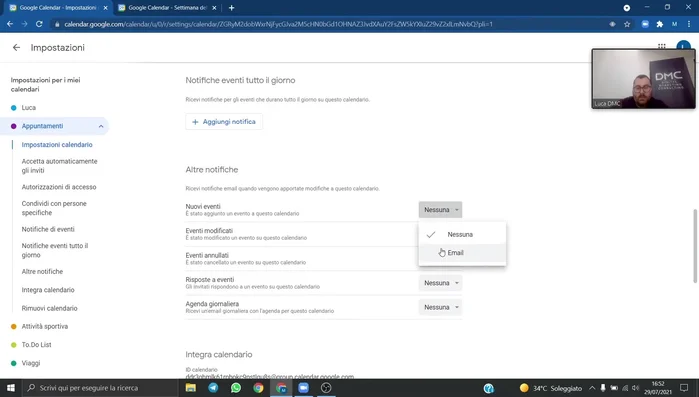Reload the page in Chrome
The width and height of the screenshot is (699, 397).
(x=39, y=24)
